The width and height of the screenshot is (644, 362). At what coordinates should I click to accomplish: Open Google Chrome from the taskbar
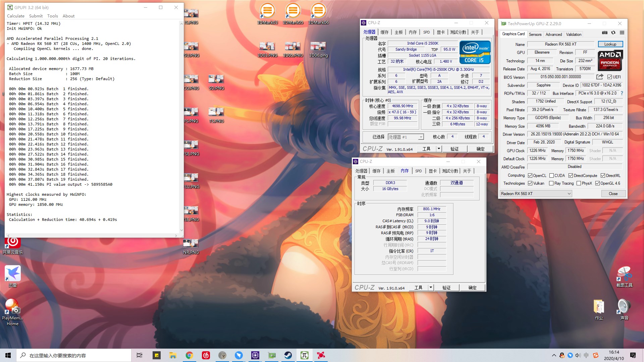point(189,355)
